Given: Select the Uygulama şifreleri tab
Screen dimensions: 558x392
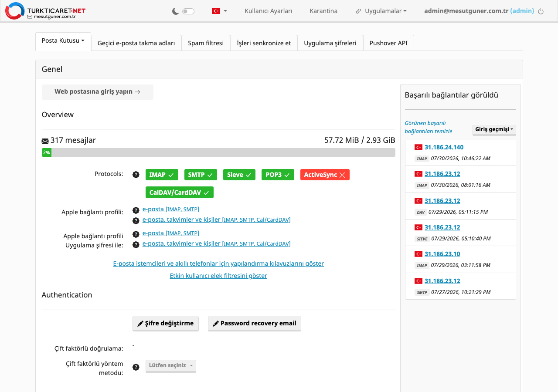Looking at the screenshot, I should pyautogui.click(x=330, y=43).
